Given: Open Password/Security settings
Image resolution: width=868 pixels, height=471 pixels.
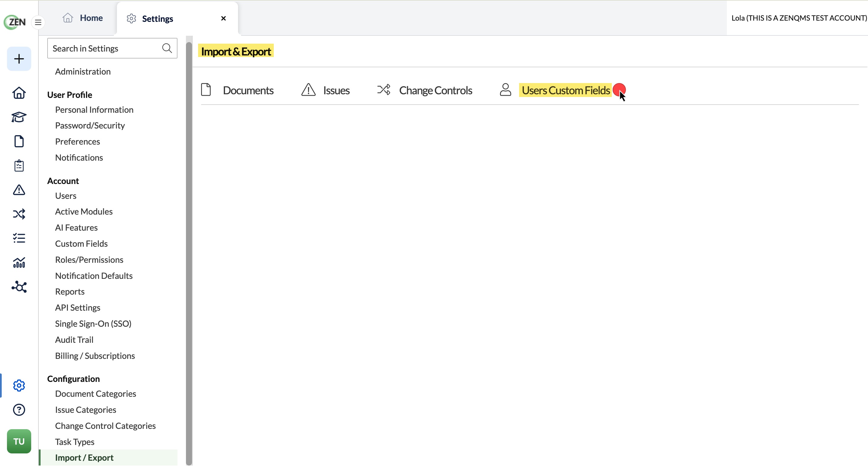Looking at the screenshot, I should [x=90, y=125].
